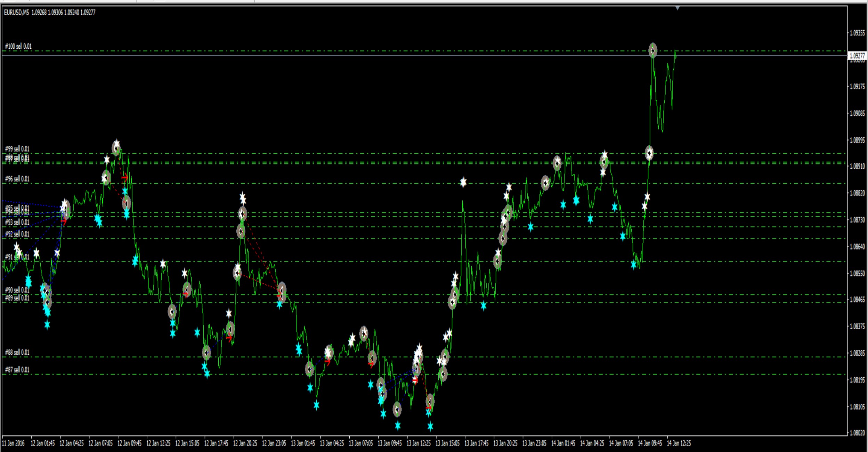
Task: Select the '#92 sell 0.01' order label
Action: pos(17,234)
